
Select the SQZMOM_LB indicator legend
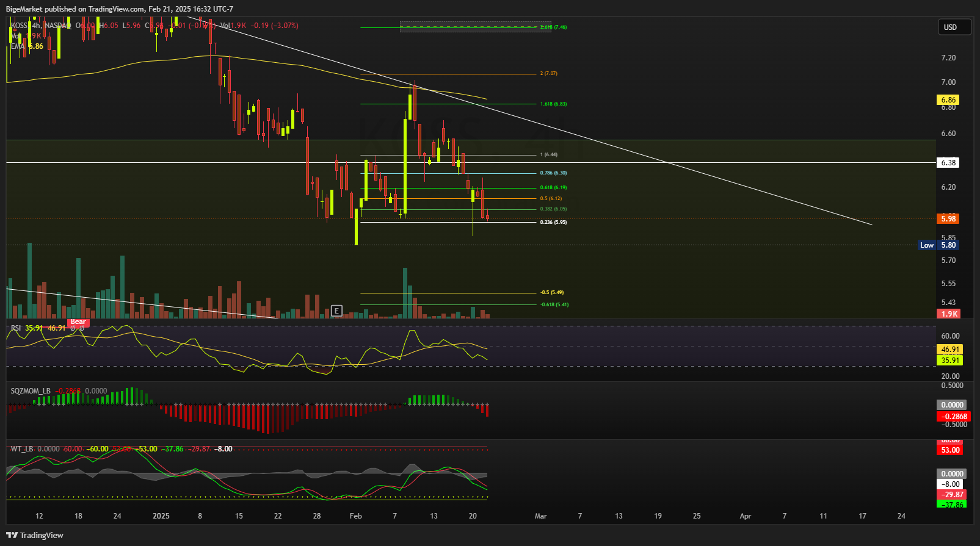pyautogui.click(x=59, y=390)
